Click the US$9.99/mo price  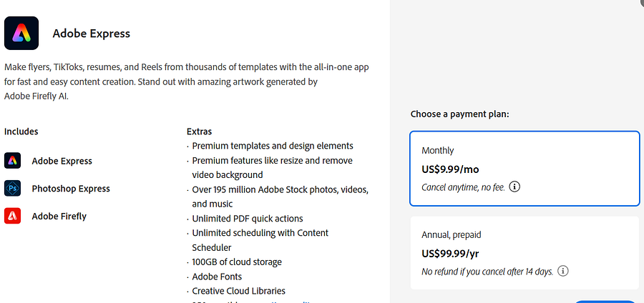(450, 169)
